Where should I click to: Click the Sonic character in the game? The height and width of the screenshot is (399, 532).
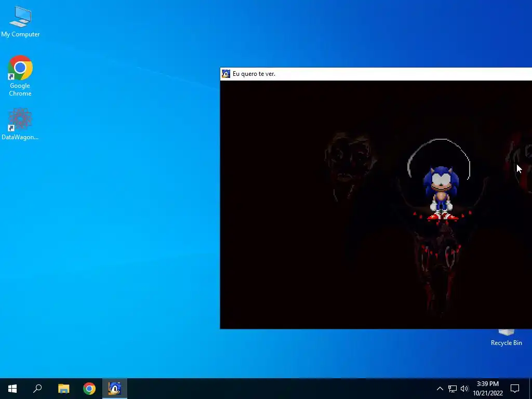[441, 193]
